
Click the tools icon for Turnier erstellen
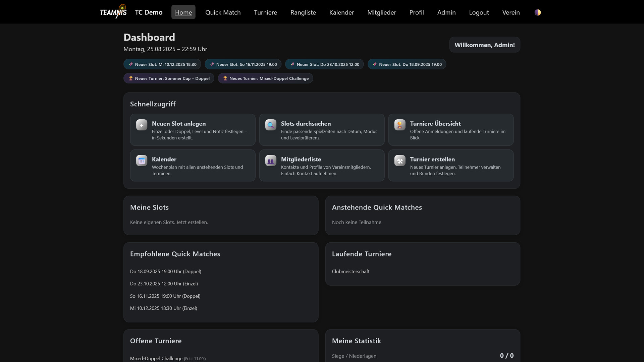click(x=400, y=161)
